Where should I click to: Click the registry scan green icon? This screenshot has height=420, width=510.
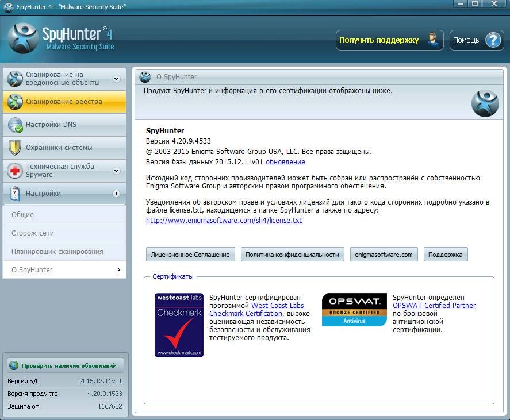click(15, 102)
